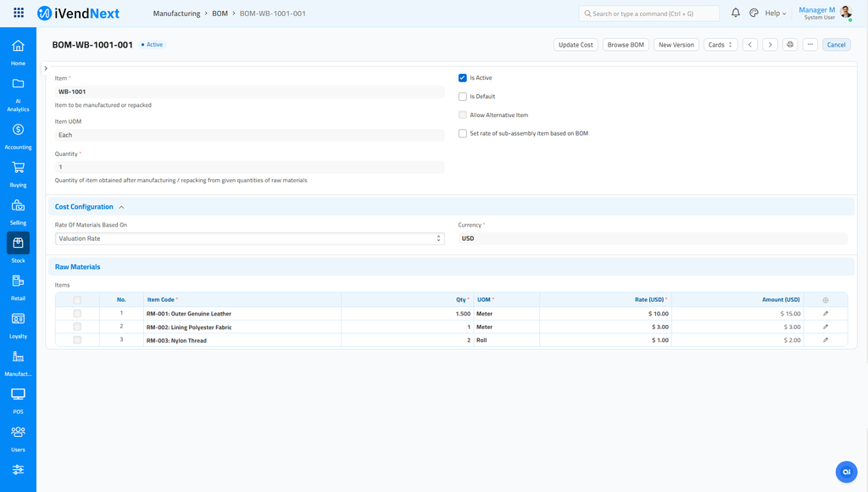The image size is (868, 492).
Task: Select the RM-002 row checkbox
Action: tap(77, 327)
